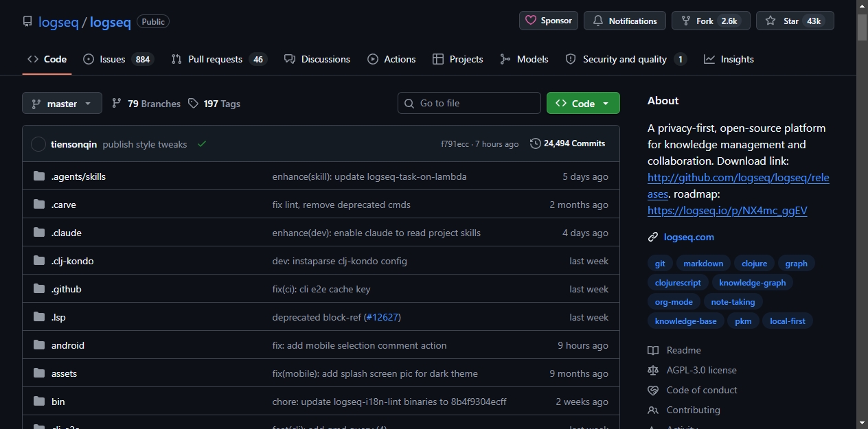868x429 pixels.
Task: Click the folder icon for .github
Action: [x=39, y=289]
